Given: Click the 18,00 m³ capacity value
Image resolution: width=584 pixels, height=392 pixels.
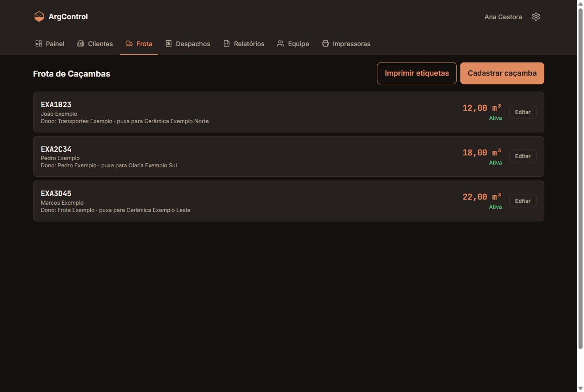Looking at the screenshot, I should [482, 153].
